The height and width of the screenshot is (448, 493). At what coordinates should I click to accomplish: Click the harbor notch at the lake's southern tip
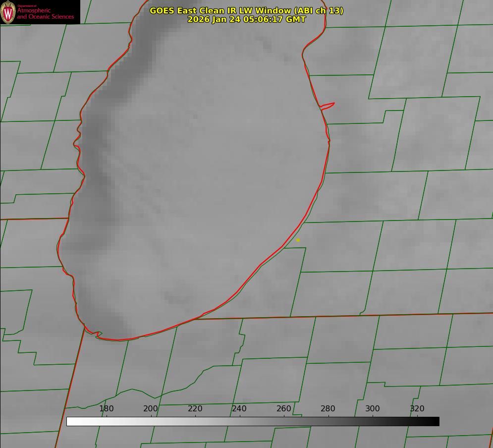pyautogui.click(x=99, y=335)
